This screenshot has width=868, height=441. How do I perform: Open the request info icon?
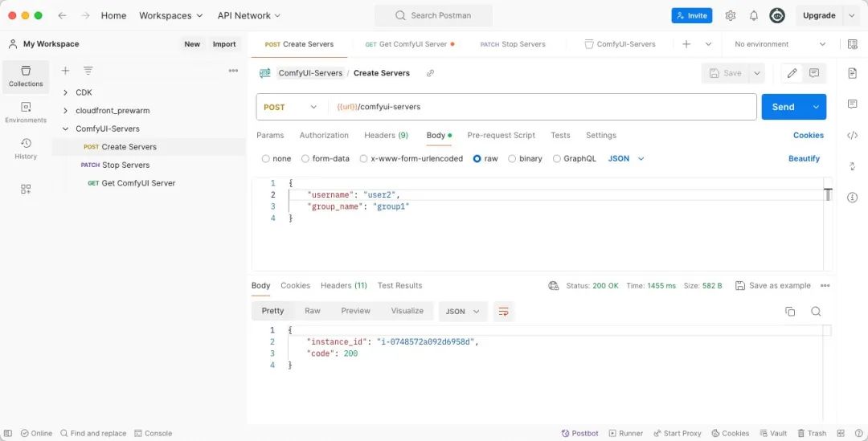(853, 198)
